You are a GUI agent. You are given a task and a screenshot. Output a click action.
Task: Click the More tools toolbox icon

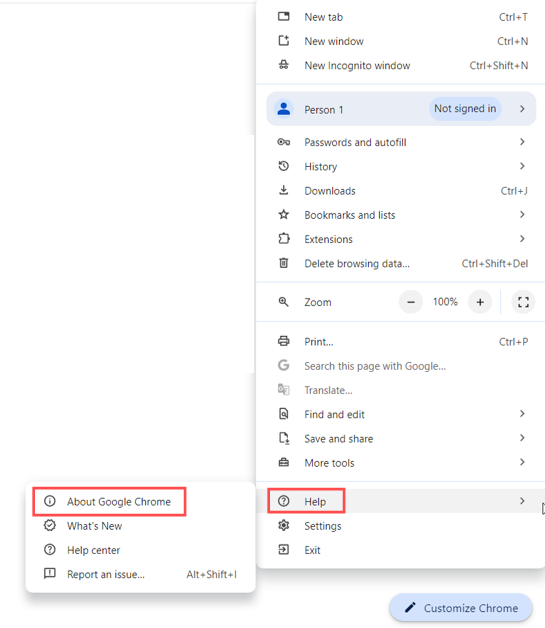coord(284,462)
